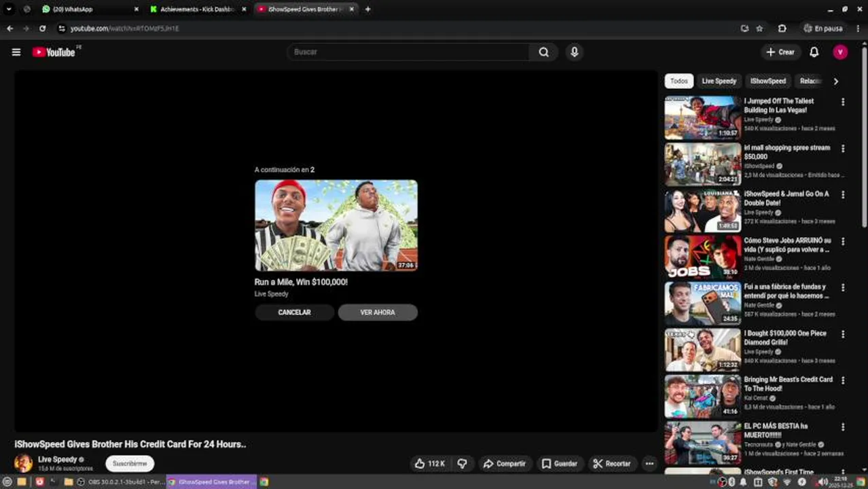Open options for Diamond Grills video

(843, 334)
